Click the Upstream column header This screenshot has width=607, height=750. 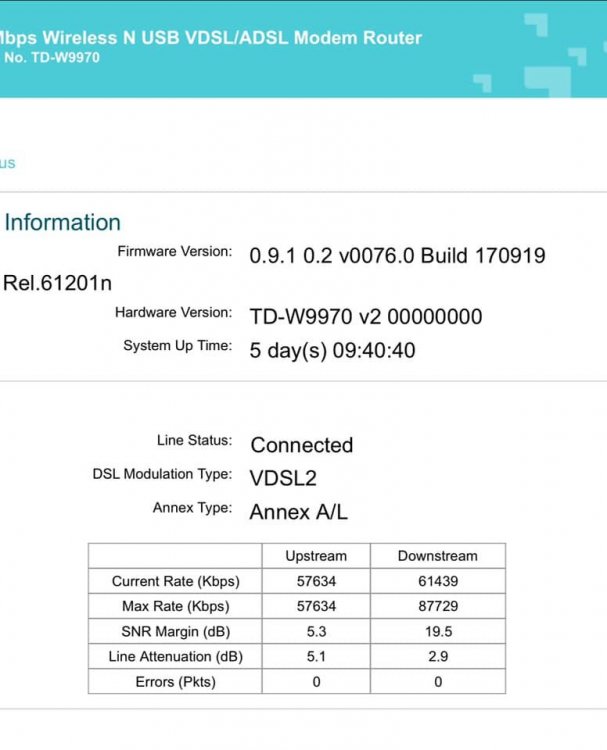click(316, 556)
